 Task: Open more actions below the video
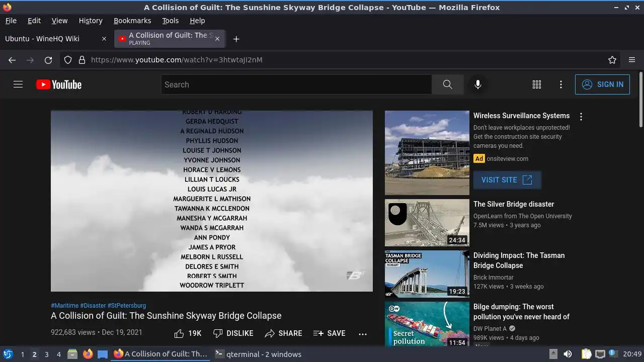point(363,333)
